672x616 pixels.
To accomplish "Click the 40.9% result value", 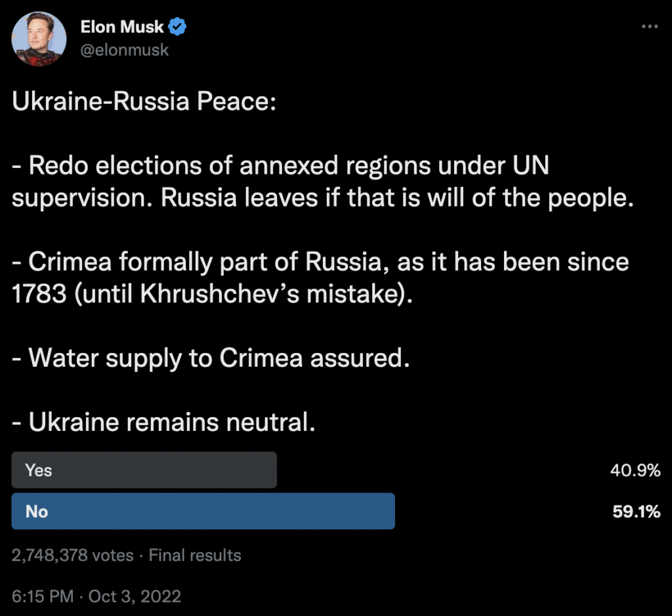I will point(635,470).
